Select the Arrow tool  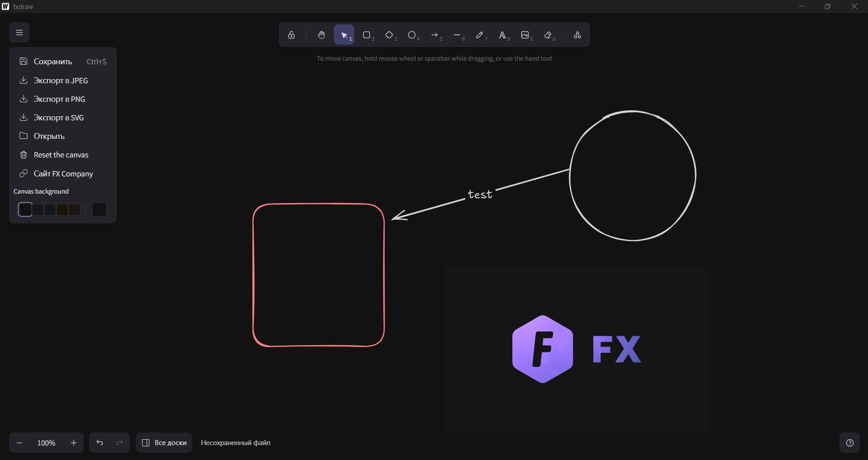click(x=435, y=35)
